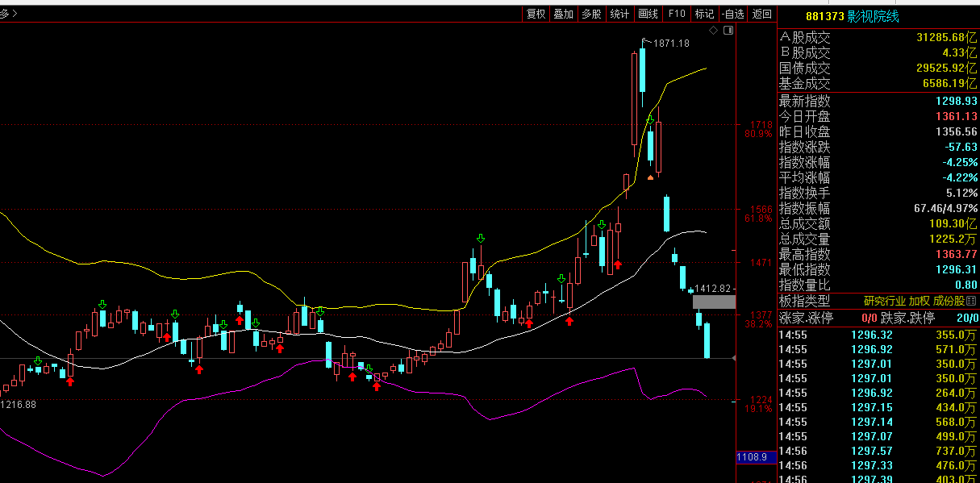Click the 1412.82 price label on the chart
Viewport: 980px width, 483px height.
[712, 289]
